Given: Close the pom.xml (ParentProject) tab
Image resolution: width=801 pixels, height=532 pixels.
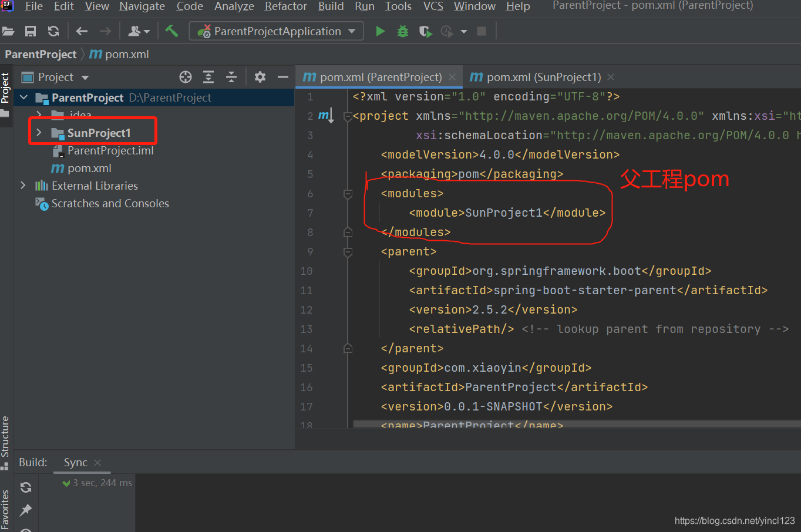Looking at the screenshot, I should click(x=452, y=77).
